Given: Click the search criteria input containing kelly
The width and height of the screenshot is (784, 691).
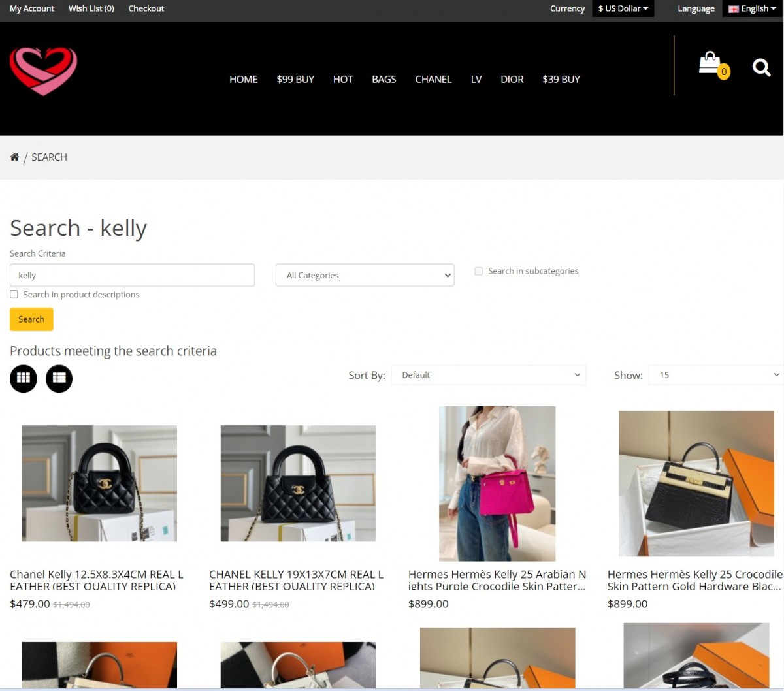Looking at the screenshot, I should (132, 275).
